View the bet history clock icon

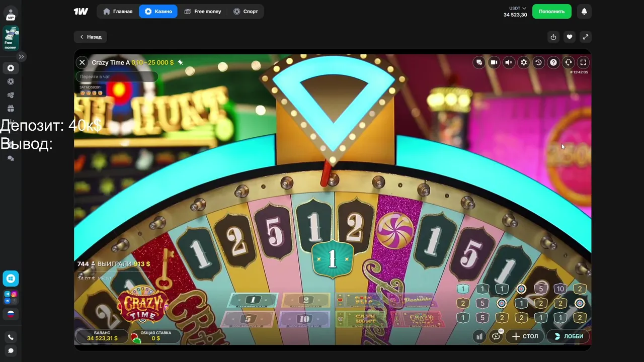[x=538, y=62]
